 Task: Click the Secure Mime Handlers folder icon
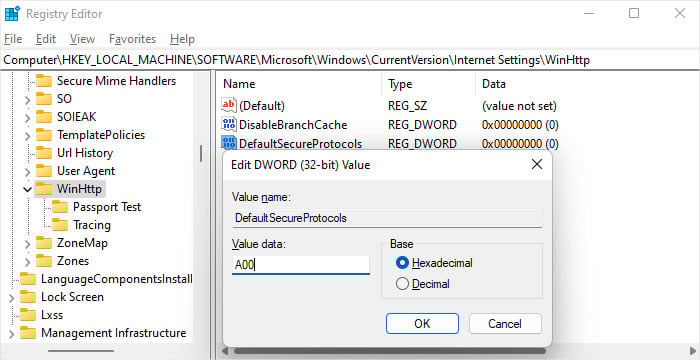[44, 81]
